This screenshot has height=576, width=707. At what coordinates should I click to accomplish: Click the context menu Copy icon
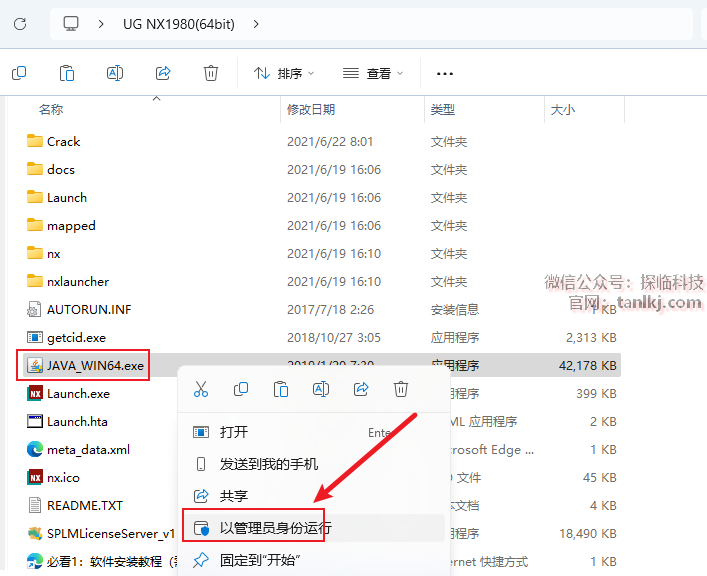(241, 389)
